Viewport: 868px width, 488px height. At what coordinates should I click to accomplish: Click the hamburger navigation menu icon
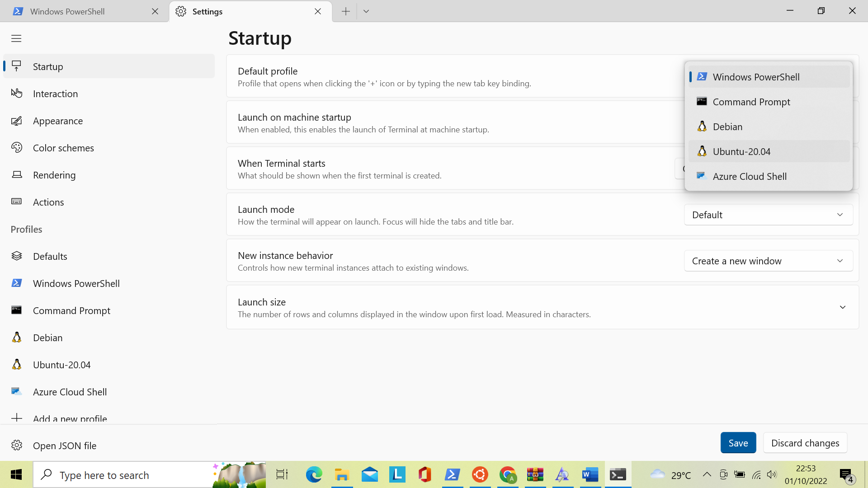point(16,38)
